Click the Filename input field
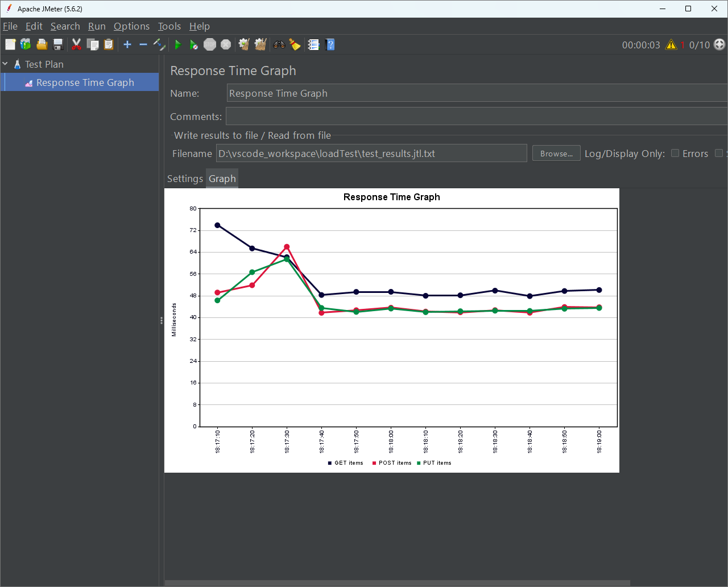 371,154
